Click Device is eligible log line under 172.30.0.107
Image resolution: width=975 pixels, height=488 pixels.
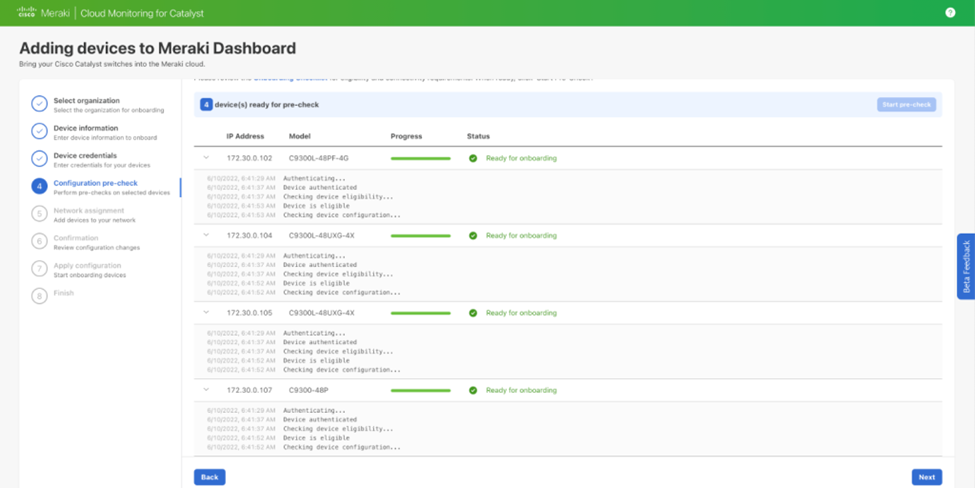point(316,438)
